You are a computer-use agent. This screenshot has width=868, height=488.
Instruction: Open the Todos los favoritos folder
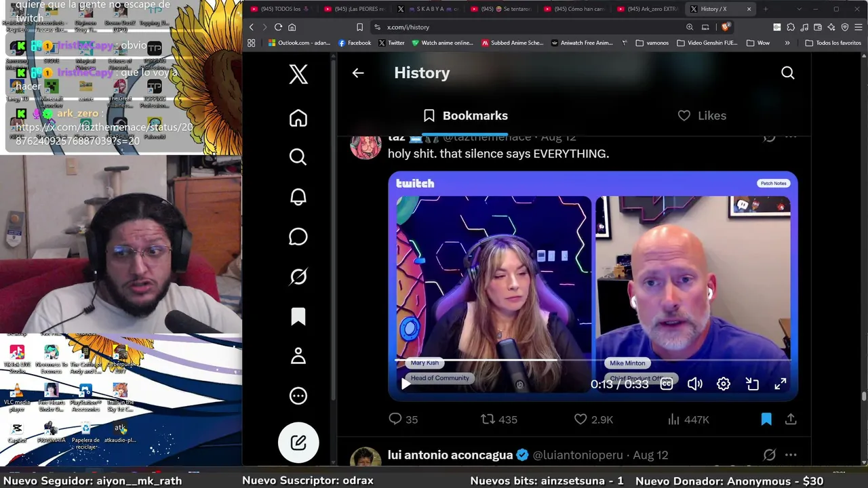[x=833, y=43]
